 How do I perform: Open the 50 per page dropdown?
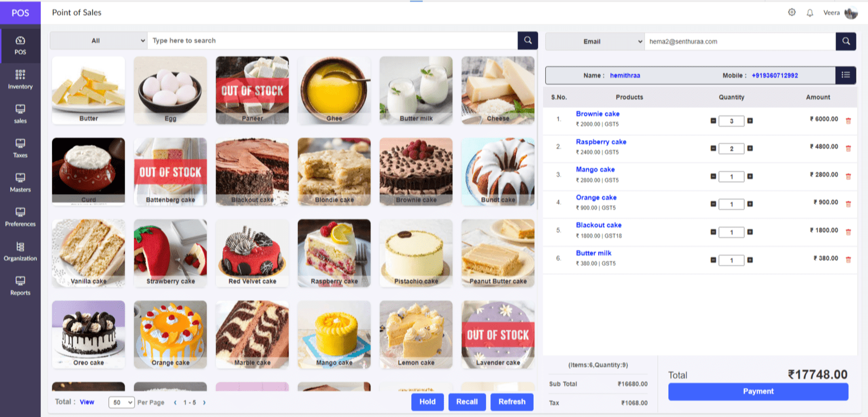pos(122,402)
